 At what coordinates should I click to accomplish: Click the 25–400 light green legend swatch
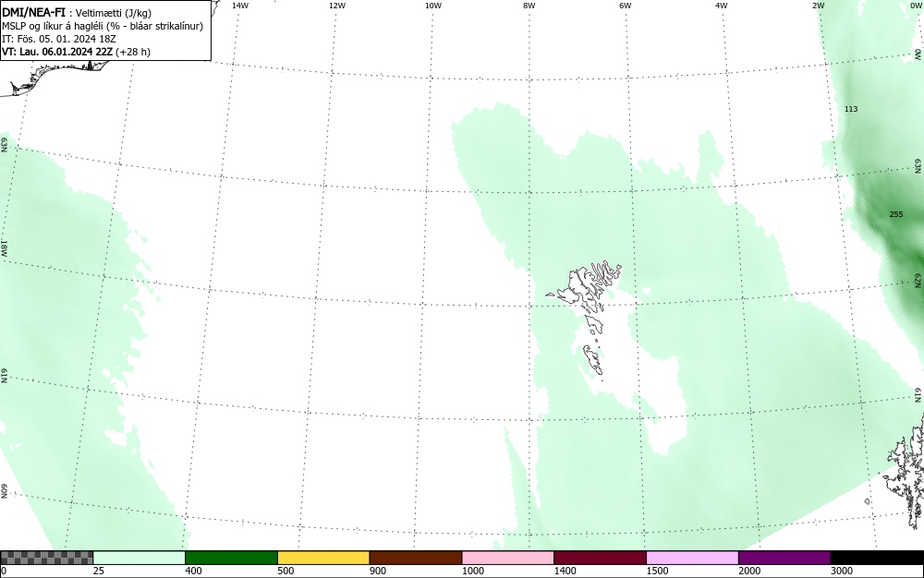pyautogui.click(x=140, y=558)
